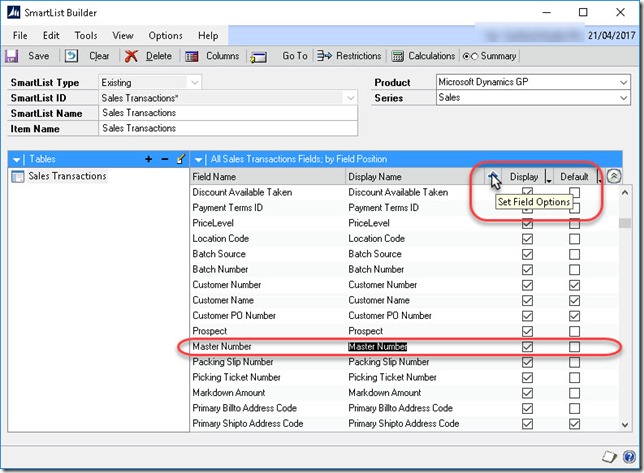The width and height of the screenshot is (644, 473).
Task: Click the Sales Transactions table icon
Action: [x=18, y=177]
